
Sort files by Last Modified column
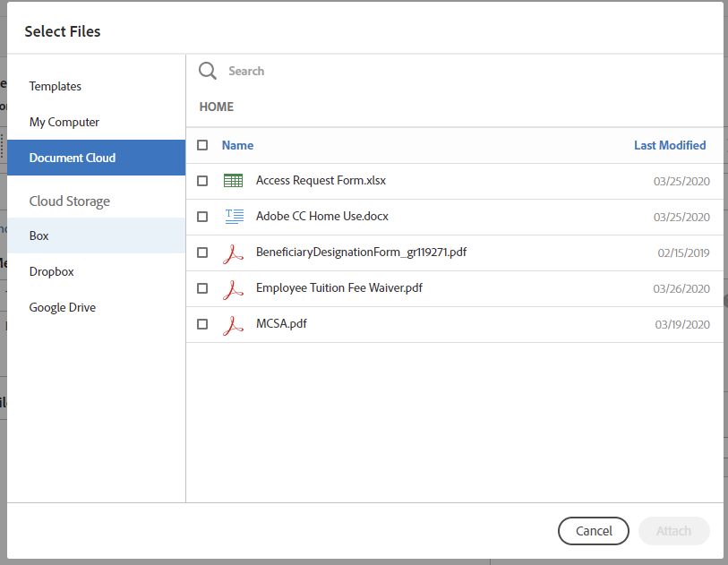[669, 145]
